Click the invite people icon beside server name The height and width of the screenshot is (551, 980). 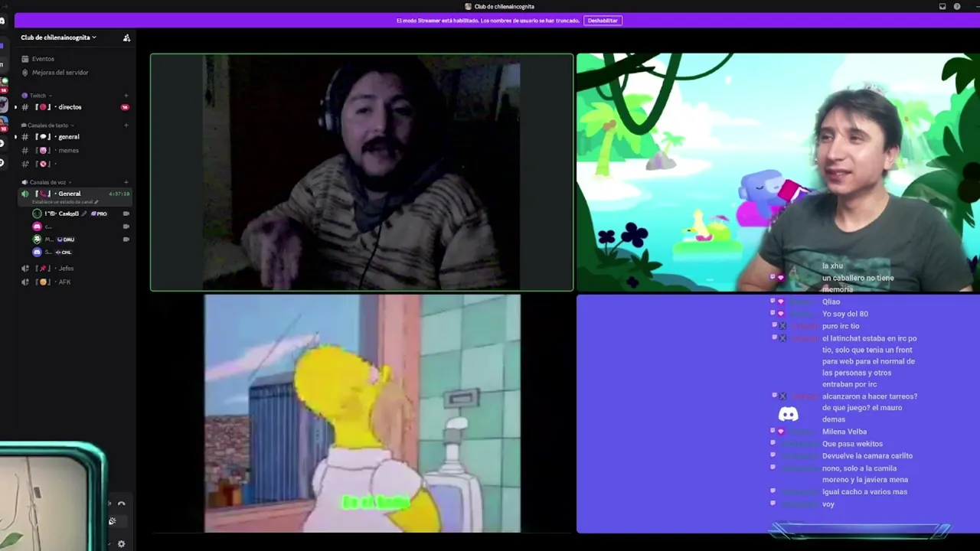tap(126, 37)
